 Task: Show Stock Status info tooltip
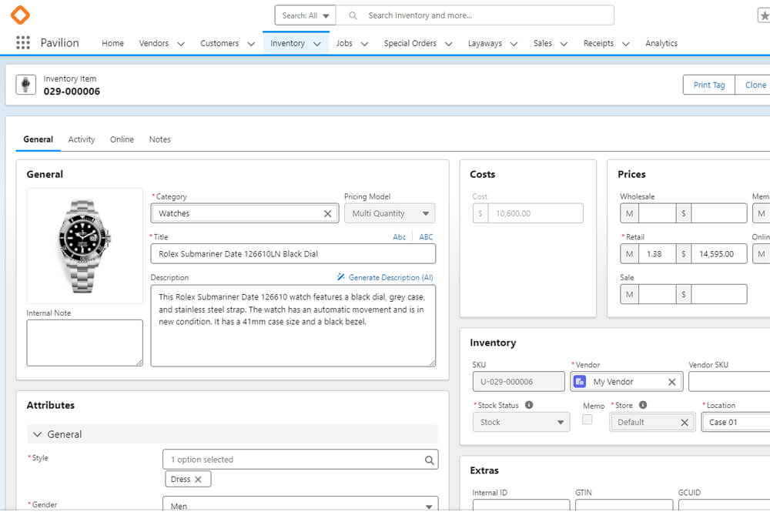pos(529,405)
